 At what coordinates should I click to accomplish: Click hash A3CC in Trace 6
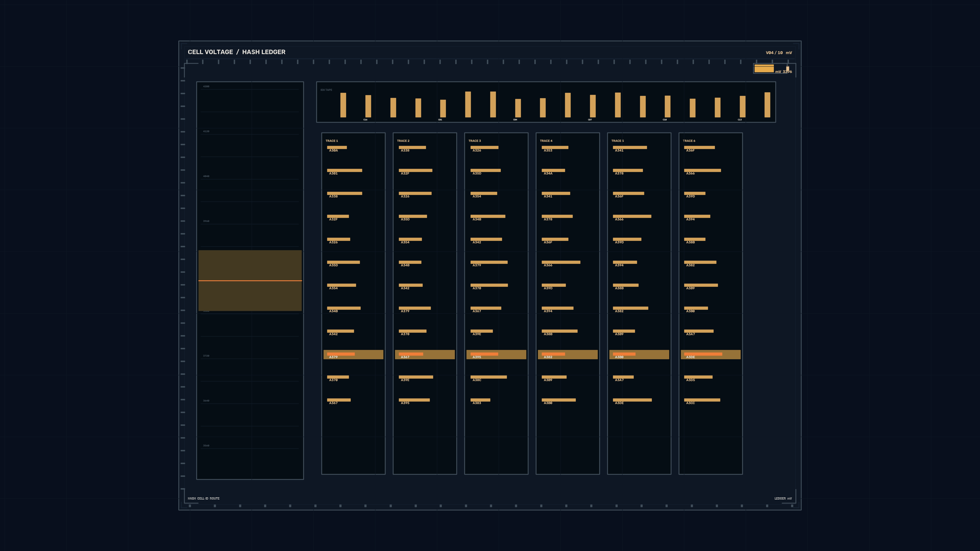coord(691,403)
